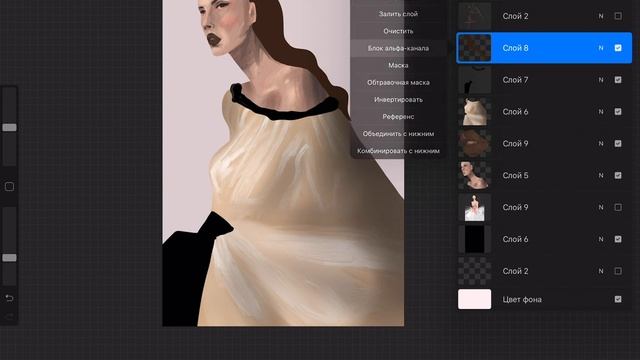Expand blend mode N of Слой 2 above Цвет фона
Screen dimensions: 640x360
coord(601,271)
